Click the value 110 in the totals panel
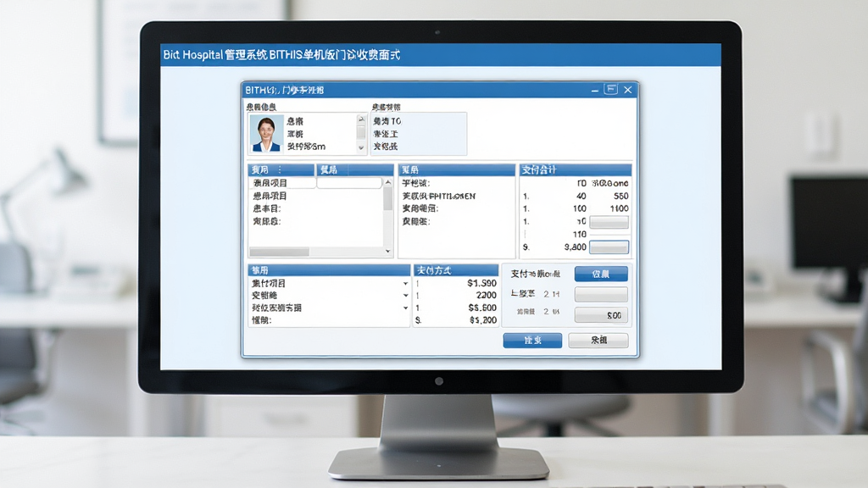Screen dimensions: 868x488 pyautogui.click(x=579, y=234)
